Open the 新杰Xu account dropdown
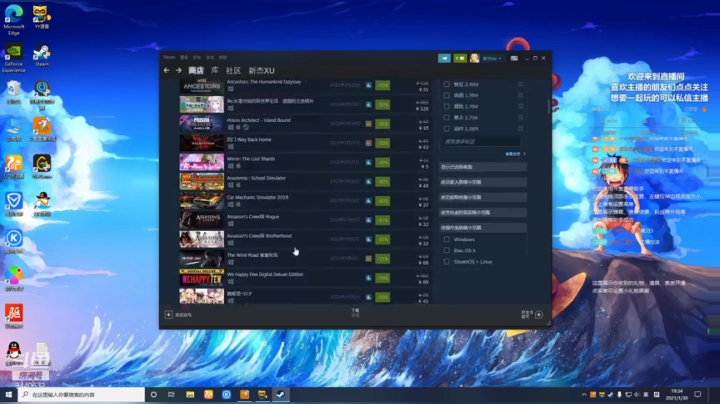 [492, 58]
